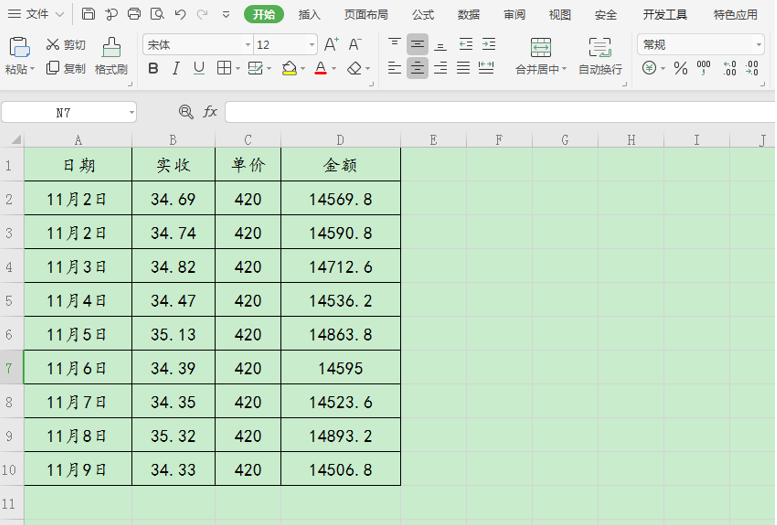
Task: Click the Distributed alignment icon
Action: [486, 68]
